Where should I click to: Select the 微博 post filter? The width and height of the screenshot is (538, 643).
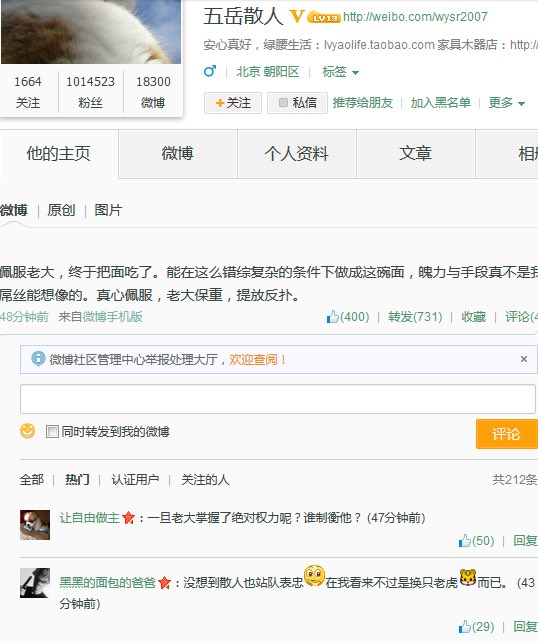14,210
